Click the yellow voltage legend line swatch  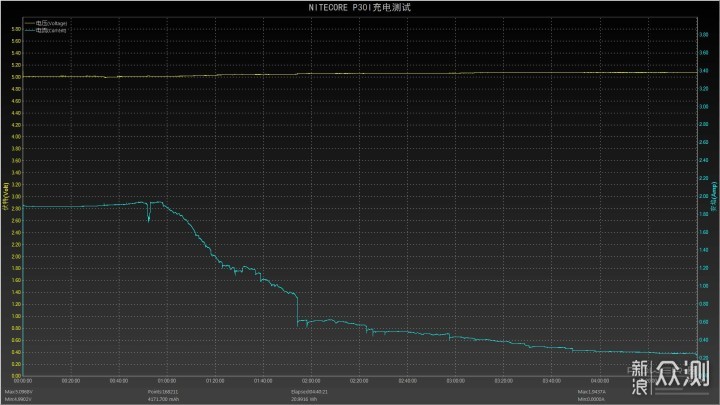[30, 23]
